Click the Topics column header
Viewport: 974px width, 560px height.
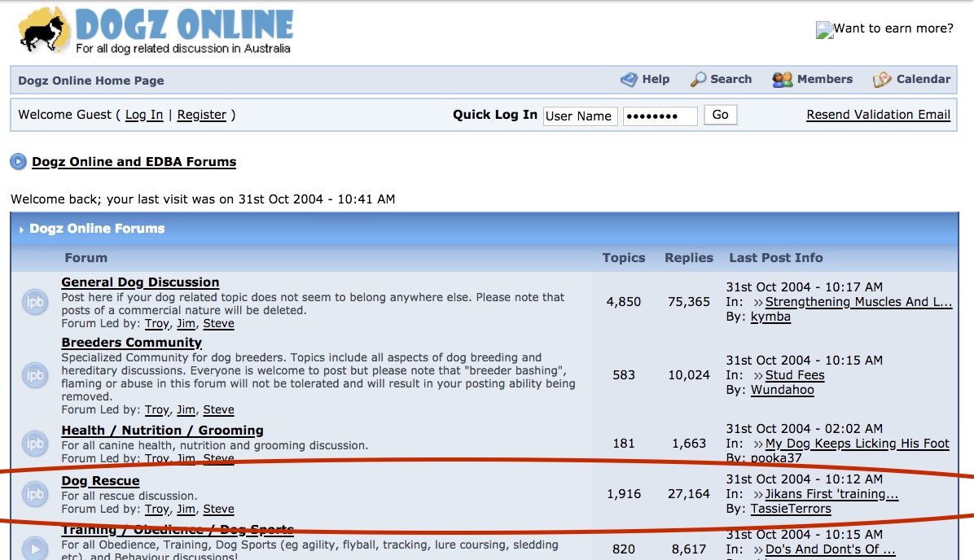624,258
